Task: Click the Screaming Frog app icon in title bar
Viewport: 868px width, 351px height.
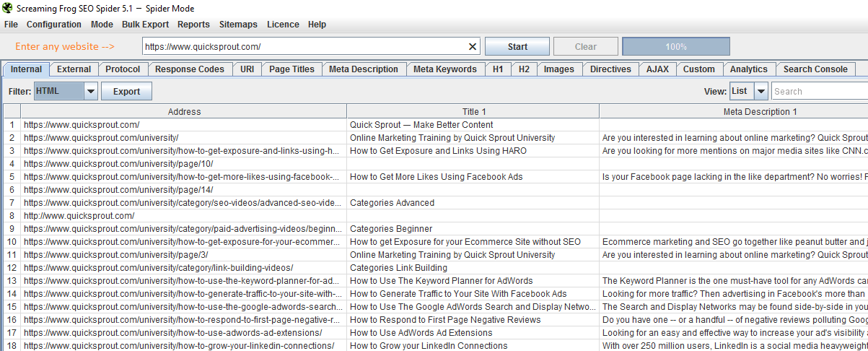Action: click(x=7, y=8)
